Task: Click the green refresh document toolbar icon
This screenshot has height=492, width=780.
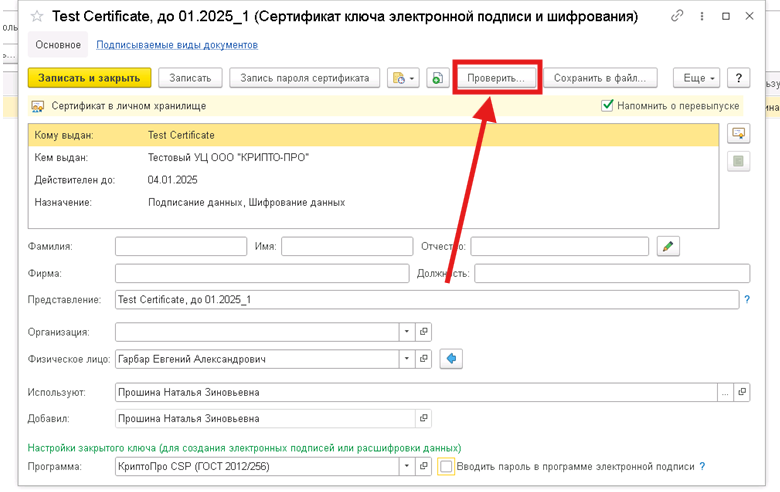Action: 437,78
